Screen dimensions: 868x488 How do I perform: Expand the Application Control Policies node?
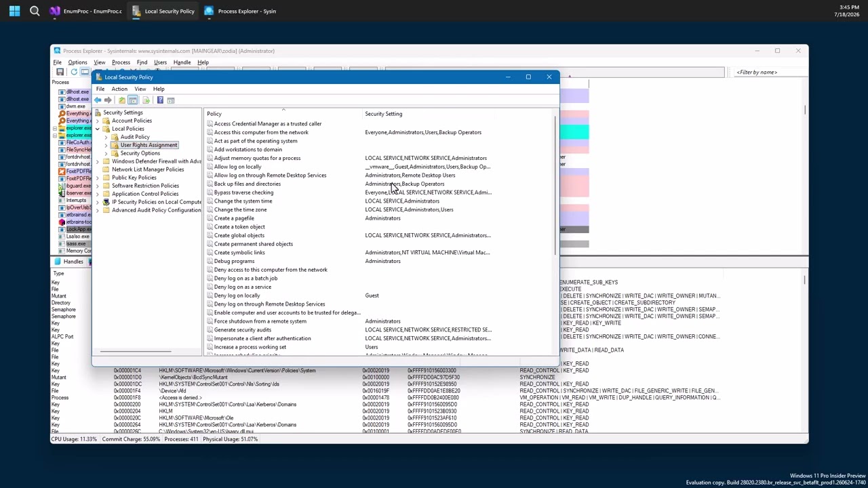tap(97, 194)
